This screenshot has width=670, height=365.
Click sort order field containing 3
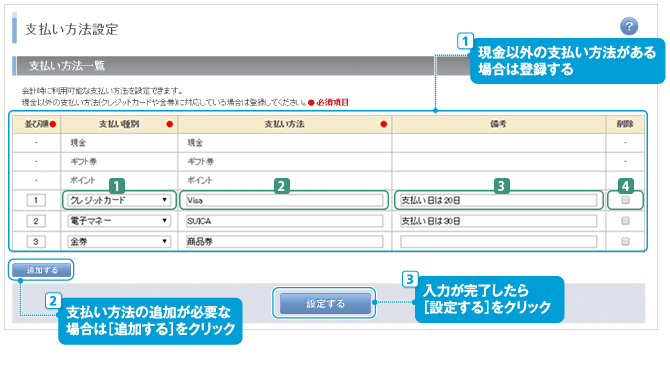coord(36,241)
